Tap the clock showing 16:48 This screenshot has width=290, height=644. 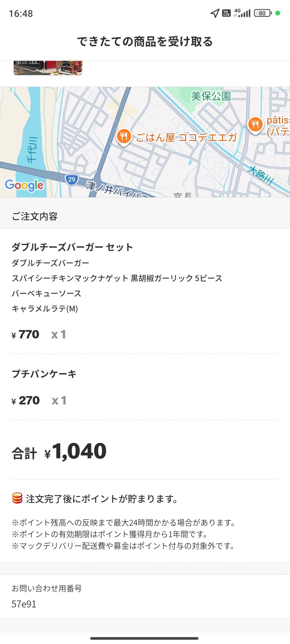(x=21, y=14)
